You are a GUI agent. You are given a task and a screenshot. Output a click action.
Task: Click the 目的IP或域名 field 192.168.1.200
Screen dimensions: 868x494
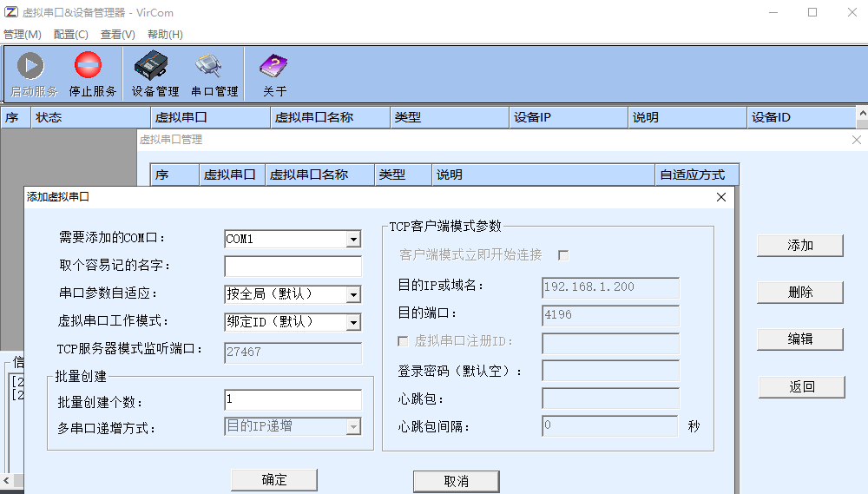(610, 287)
